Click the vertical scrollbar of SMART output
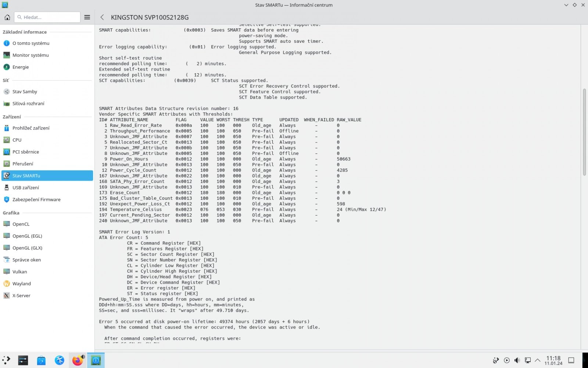Screen dimensions: 588x368 tap(584, 132)
